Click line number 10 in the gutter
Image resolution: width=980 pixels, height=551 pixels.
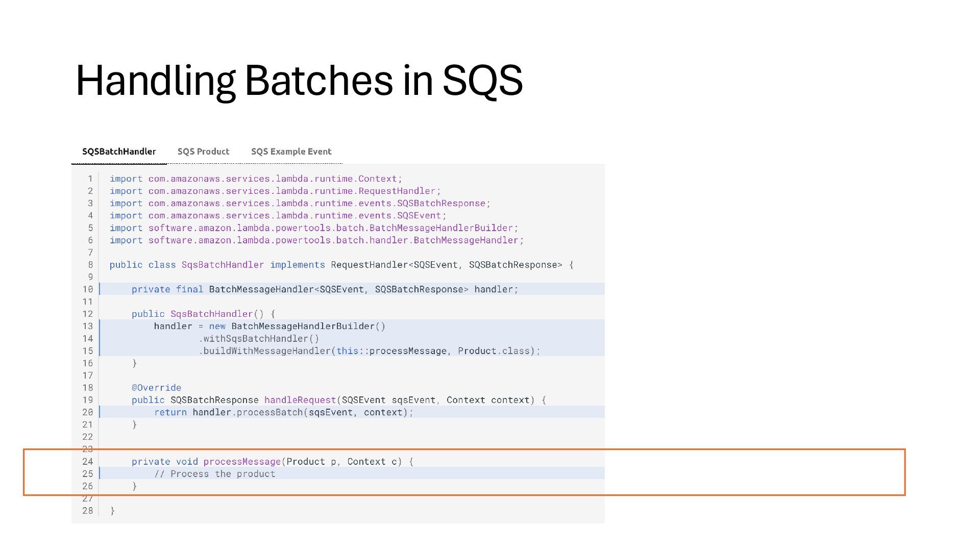point(88,289)
